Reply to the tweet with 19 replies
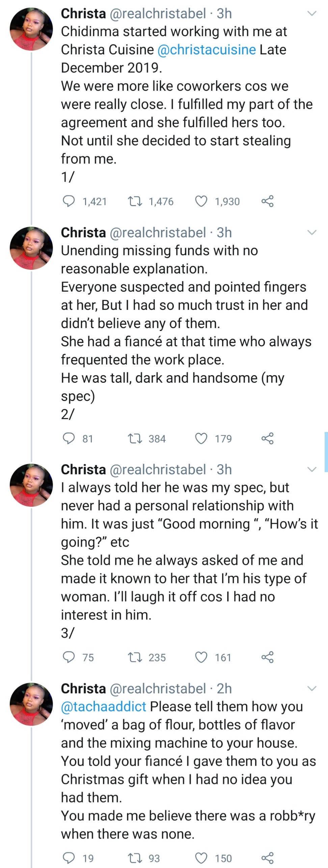 point(69,858)
